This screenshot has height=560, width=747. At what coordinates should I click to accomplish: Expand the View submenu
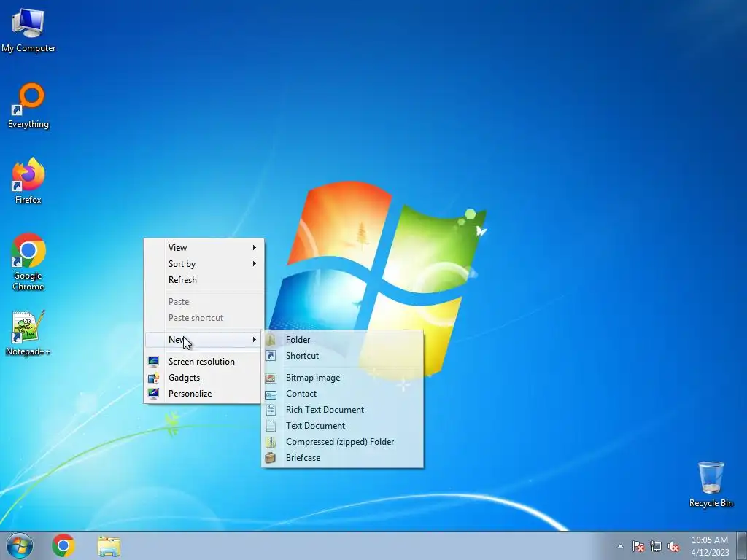(x=204, y=248)
